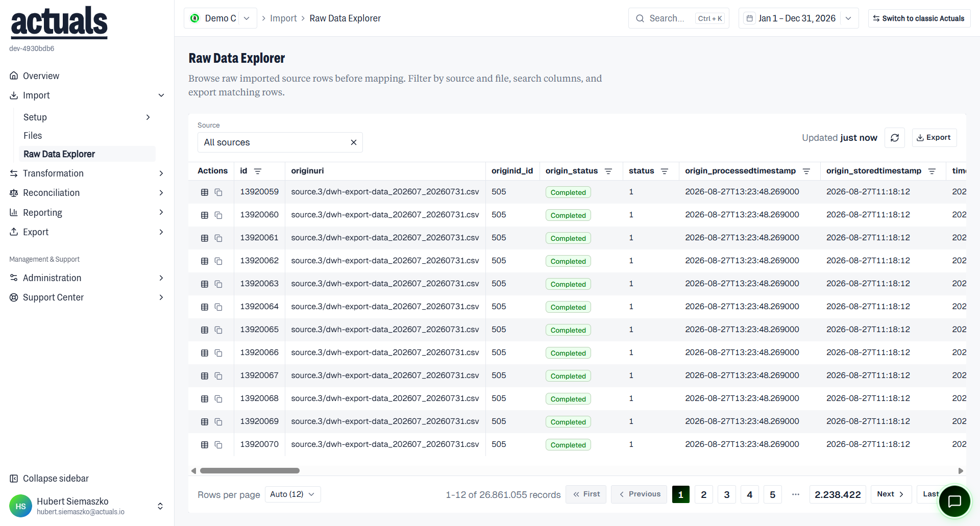The width and height of the screenshot is (980, 526).
Task: Filter the origin_status column
Action: point(608,171)
